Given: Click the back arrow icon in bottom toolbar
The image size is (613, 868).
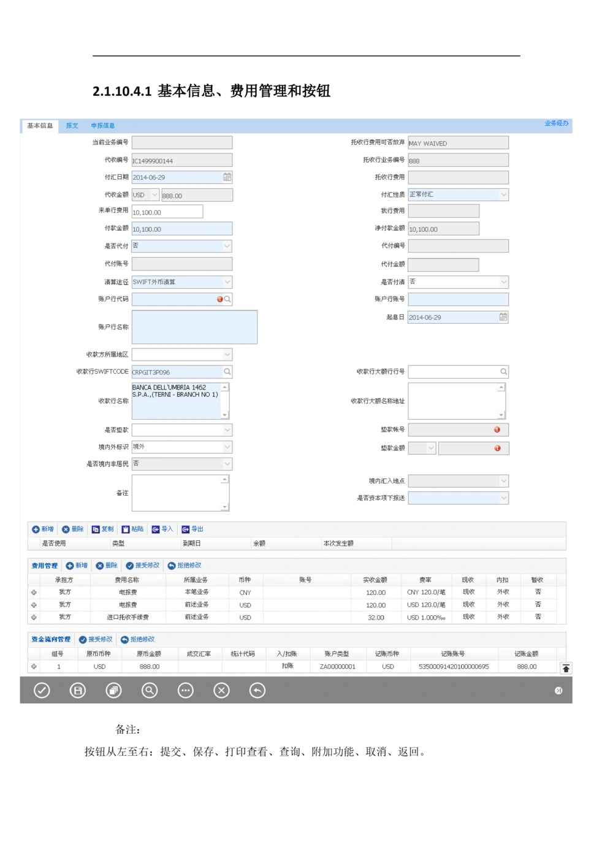Looking at the screenshot, I should [257, 691].
